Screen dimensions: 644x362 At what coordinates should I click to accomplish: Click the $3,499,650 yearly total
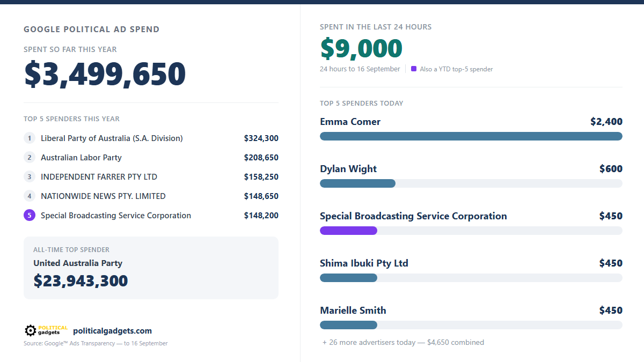(105, 74)
